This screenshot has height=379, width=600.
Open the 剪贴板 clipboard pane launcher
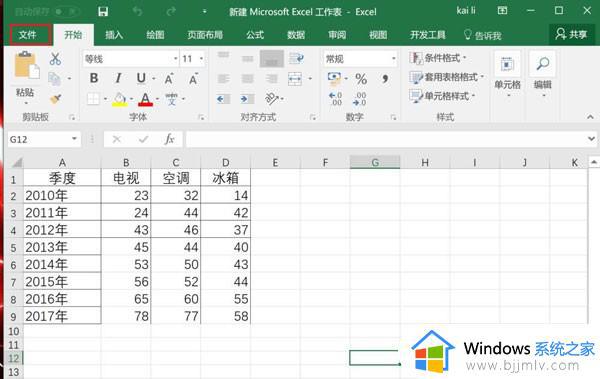[72, 118]
